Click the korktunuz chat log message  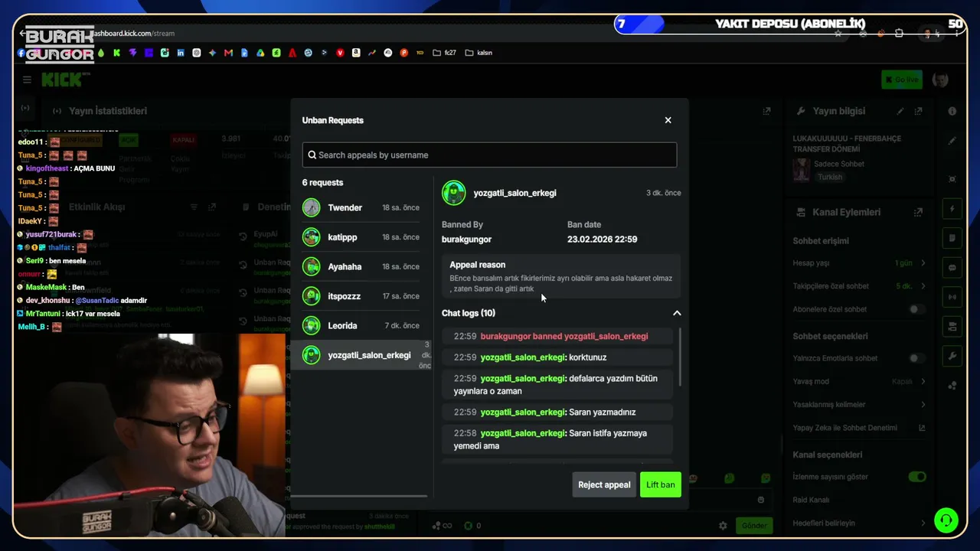[x=557, y=357]
